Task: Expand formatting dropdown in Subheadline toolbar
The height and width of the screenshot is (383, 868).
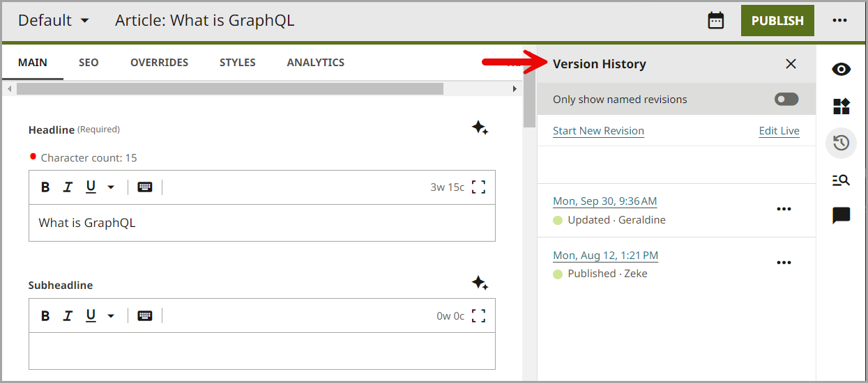Action: 110,316
